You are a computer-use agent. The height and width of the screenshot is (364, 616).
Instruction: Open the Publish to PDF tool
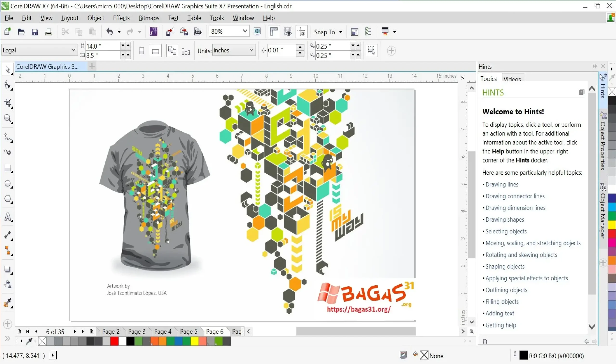[x=198, y=32]
